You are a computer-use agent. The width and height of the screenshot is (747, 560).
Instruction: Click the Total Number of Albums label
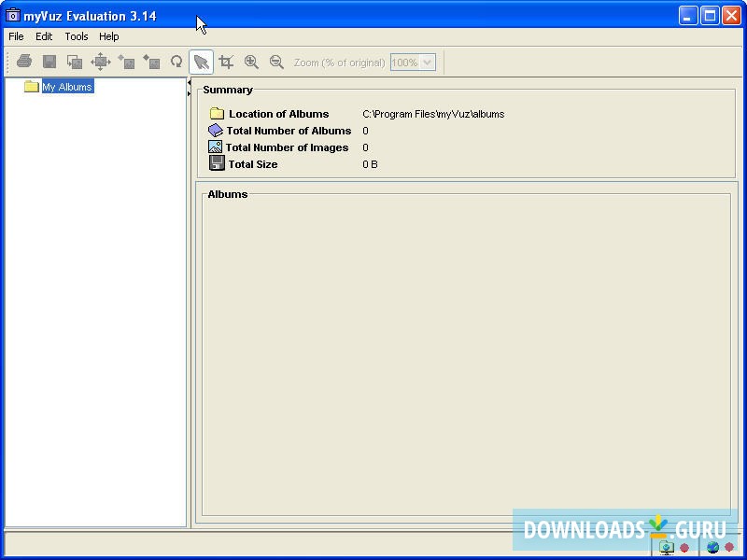coord(289,131)
